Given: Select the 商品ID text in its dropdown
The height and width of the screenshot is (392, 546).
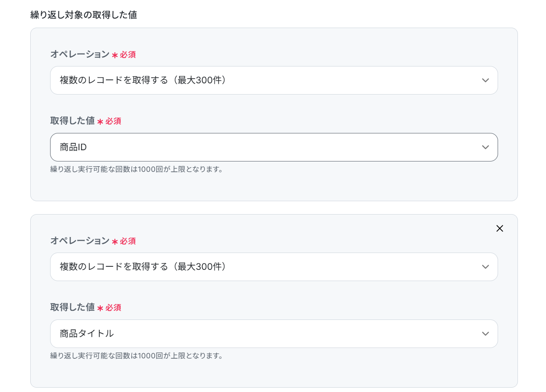Looking at the screenshot, I should 73,147.
